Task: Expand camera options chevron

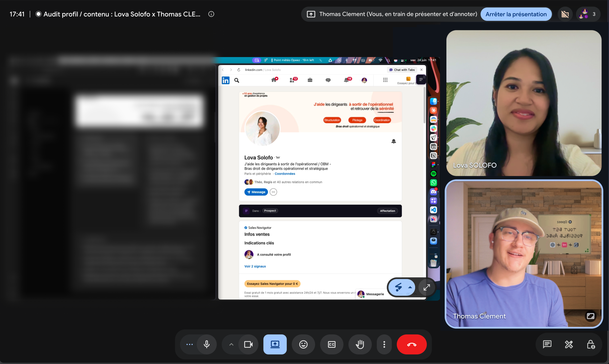Action: tap(231, 344)
